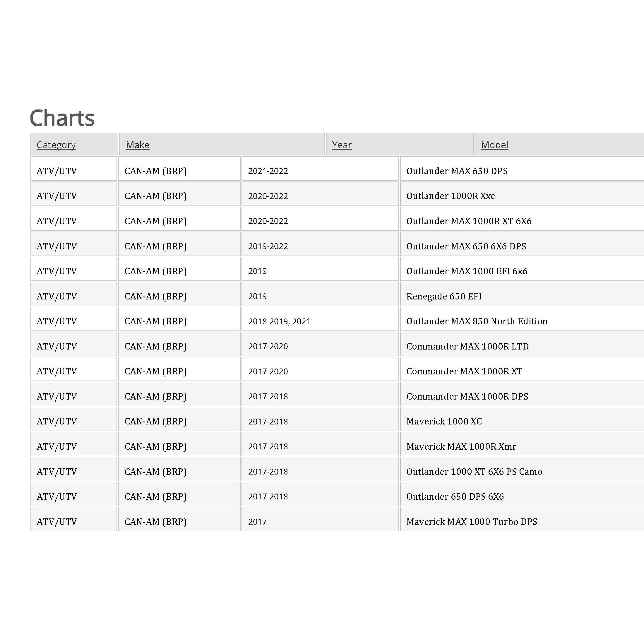Image resolution: width=644 pixels, height=644 pixels.
Task: Click Commander MAX 1000R XT cell
Action: (522, 369)
